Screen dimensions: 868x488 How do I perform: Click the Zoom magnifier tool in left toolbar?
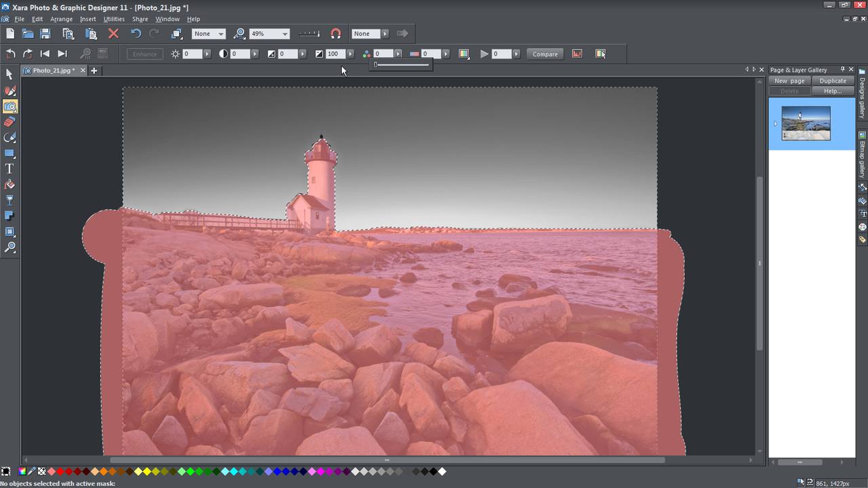(x=9, y=247)
